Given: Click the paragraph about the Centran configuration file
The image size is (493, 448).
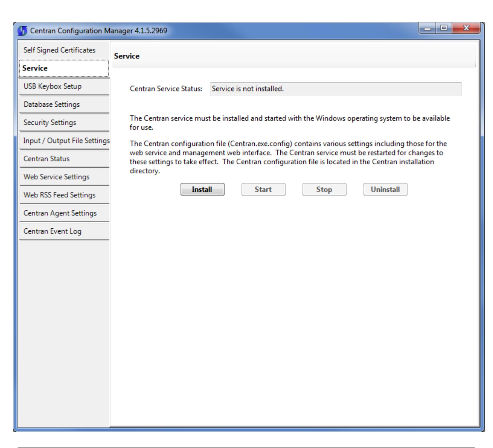Looking at the screenshot, I should 288,157.
